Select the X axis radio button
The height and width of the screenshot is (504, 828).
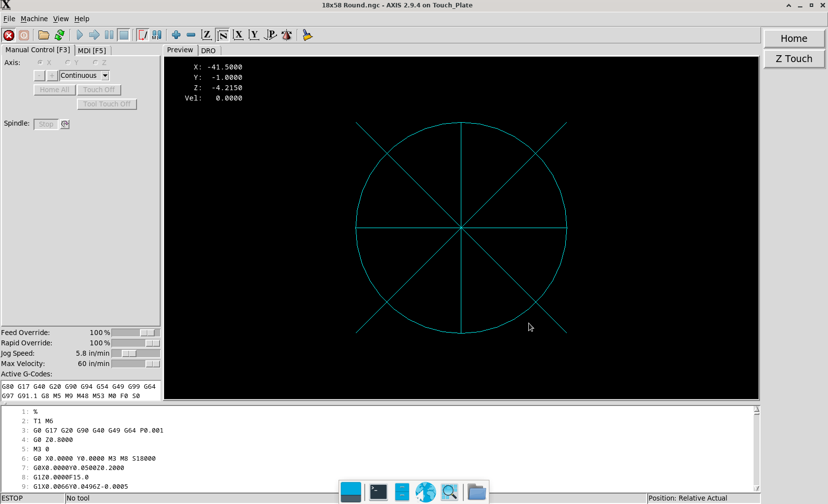pyautogui.click(x=40, y=63)
